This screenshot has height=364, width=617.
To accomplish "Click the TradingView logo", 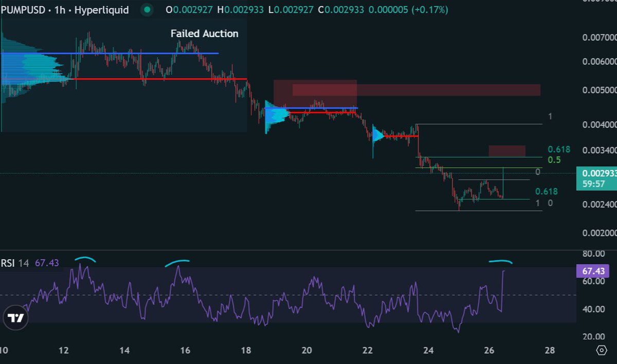I will point(16,318).
